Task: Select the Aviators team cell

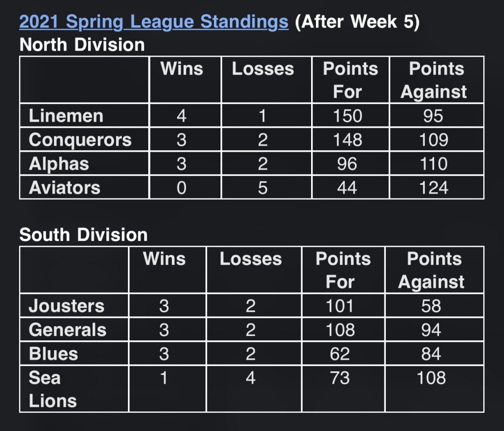Action: tap(64, 188)
